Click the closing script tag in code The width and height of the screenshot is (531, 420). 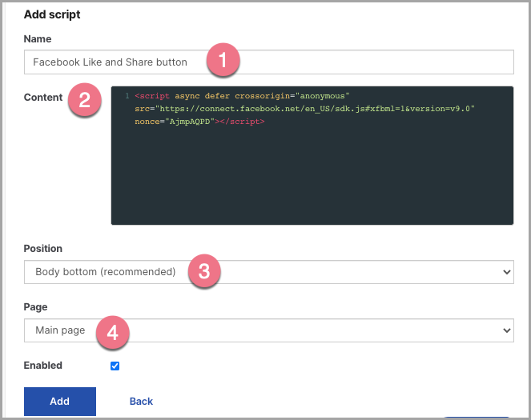[x=242, y=122]
